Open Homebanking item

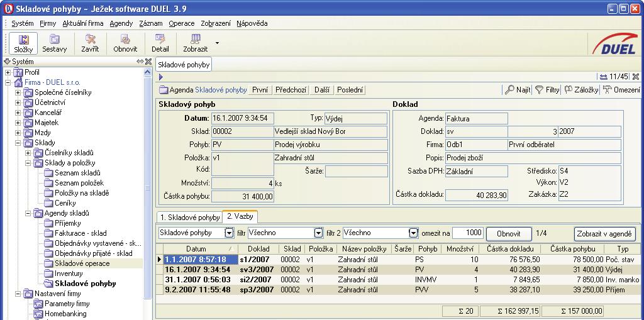pos(65,314)
